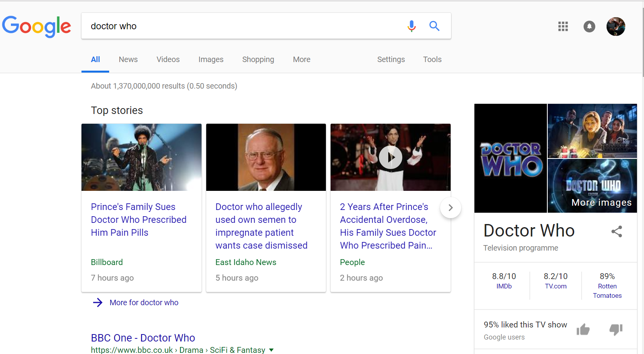This screenshot has width=644, height=354.
Task: Click the Doctor Who panel title
Action: 529,231
